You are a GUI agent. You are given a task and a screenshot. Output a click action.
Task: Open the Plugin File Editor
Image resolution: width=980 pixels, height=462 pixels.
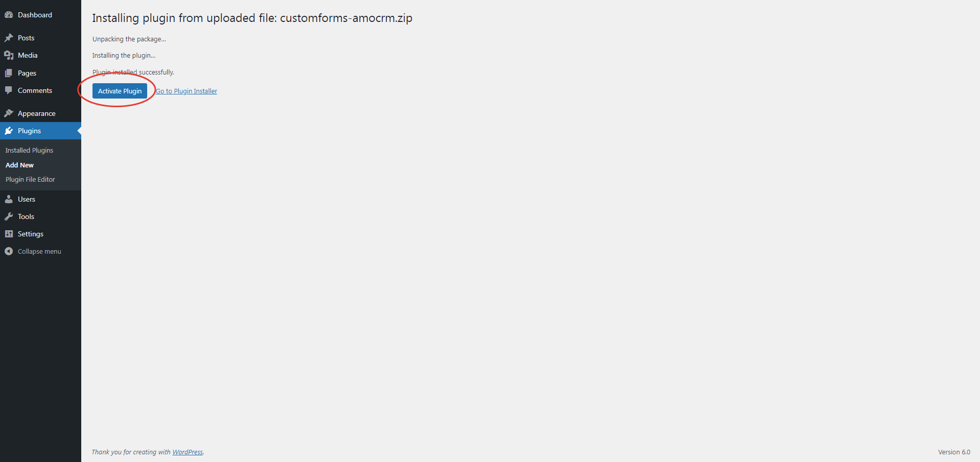point(30,179)
